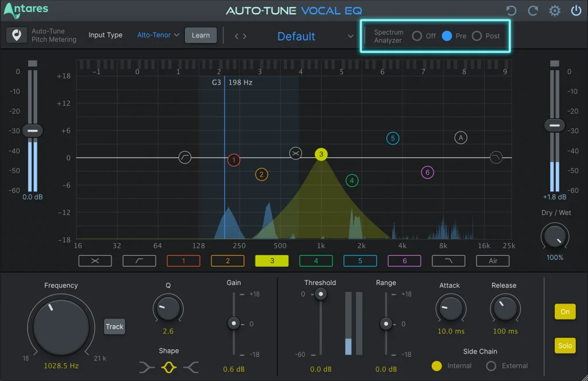Click the 2.6 Q value
The height and width of the screenshot is (381, 588).
(168, 332)
